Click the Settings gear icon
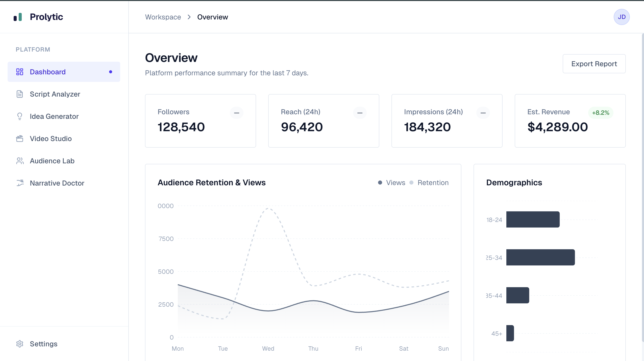 pyautogui.click(x=20, y=344)
